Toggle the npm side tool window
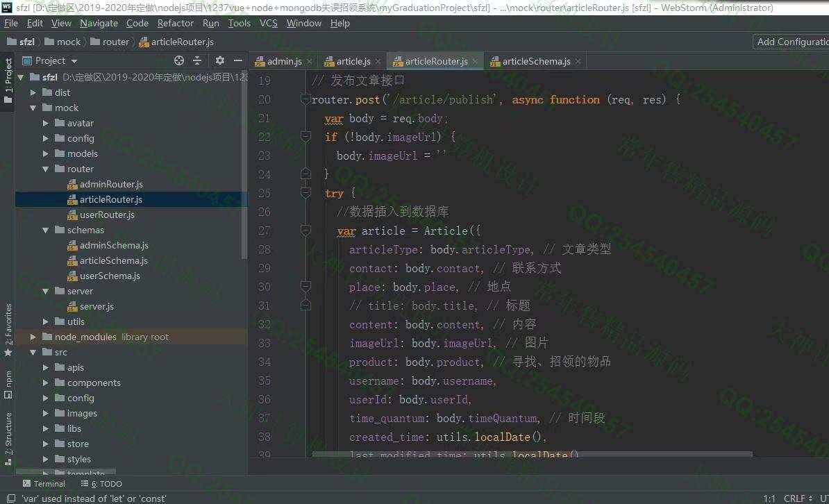 (x=8, y=385)
